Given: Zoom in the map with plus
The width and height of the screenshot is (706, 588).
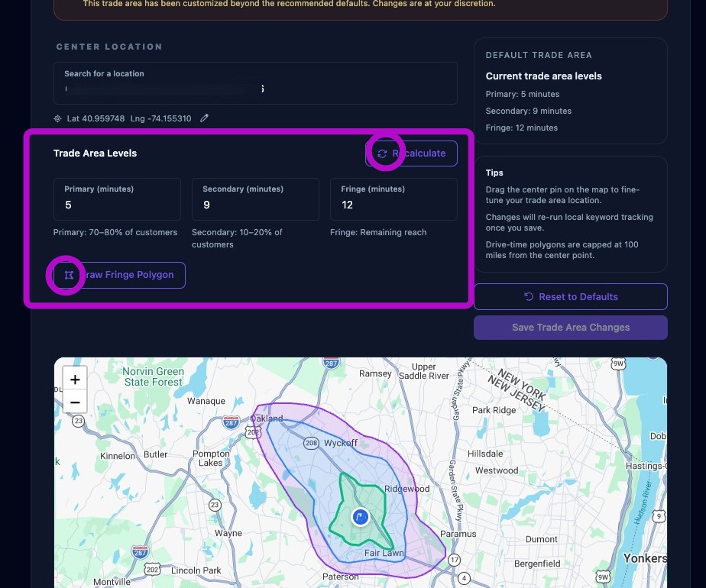Looking at the screenshot, I should click(75, 380).
